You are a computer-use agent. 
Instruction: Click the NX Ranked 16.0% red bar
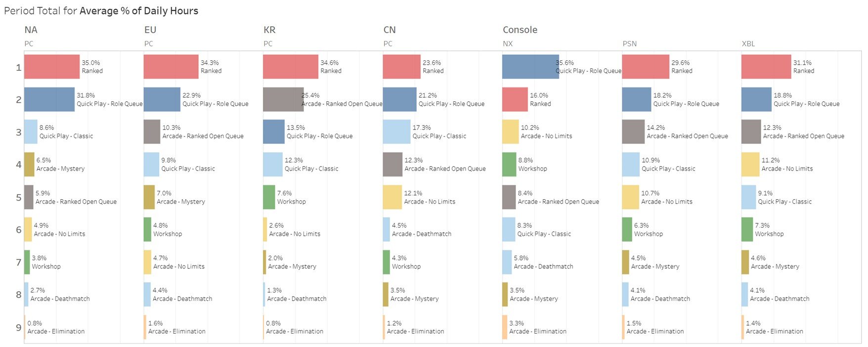[515, 99]
